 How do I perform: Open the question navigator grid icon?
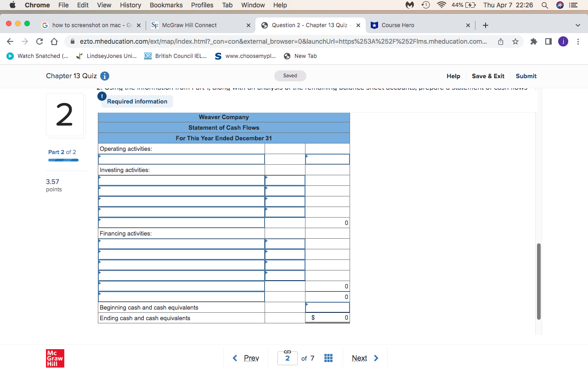point(328,357)
